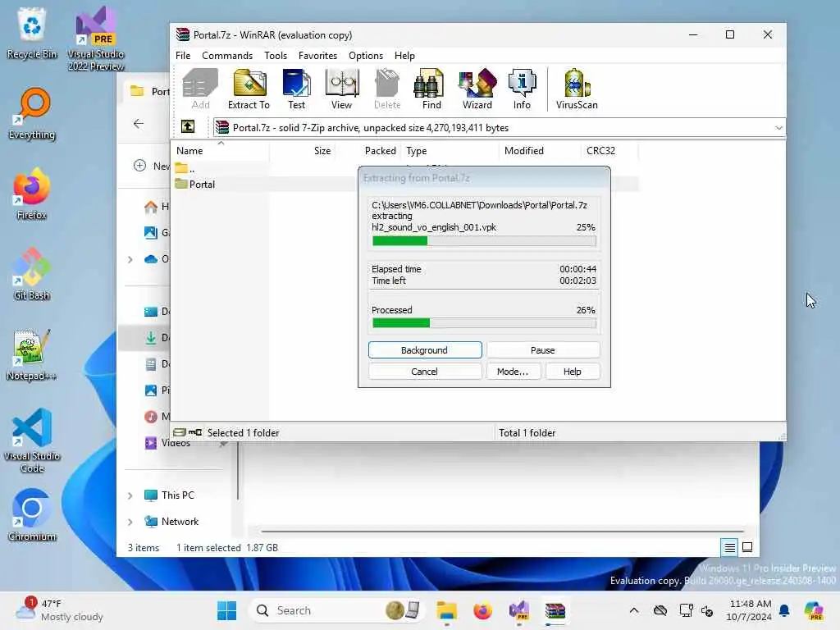The width and height of the screenshot is (840, 630).
Task: Click the Processed total progress bar
Action: (484, 323)
